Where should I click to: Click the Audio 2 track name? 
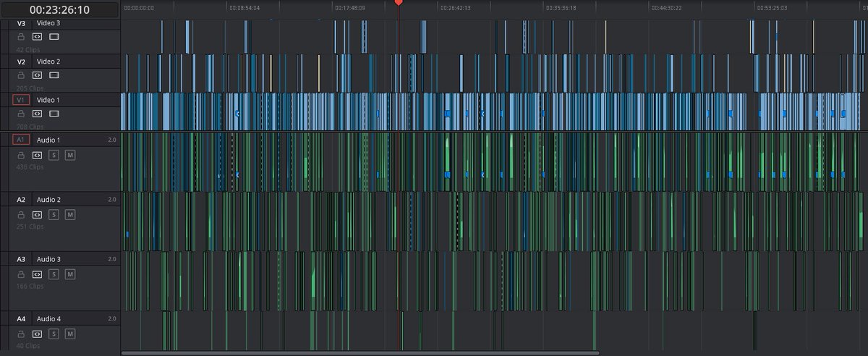[x=48, y=199]
